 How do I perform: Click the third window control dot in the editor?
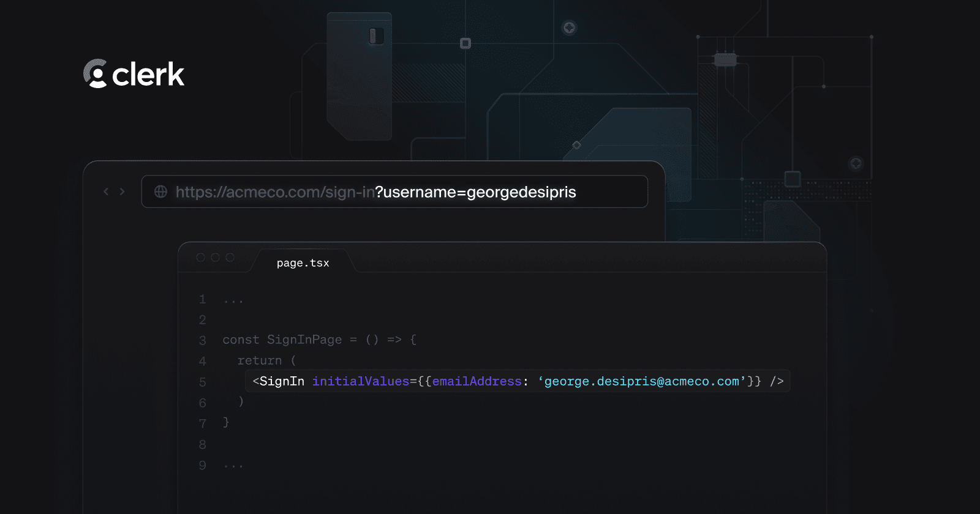tap(230, 258)
